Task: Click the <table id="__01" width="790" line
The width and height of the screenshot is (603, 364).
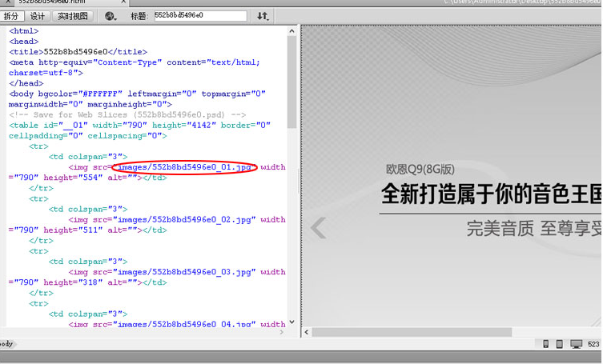Action: (x=140, y=126)
